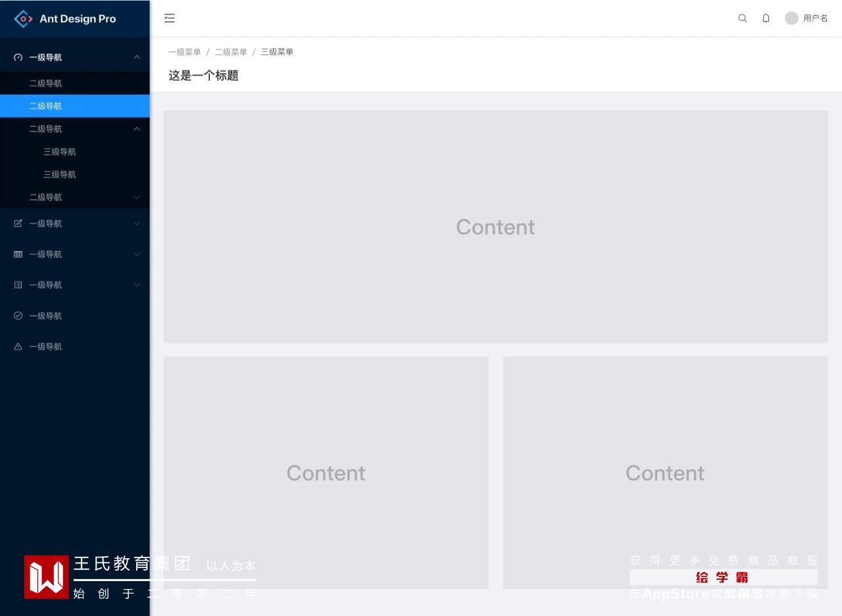Image resolution: width=842 pixels, height=616 pixels.
Task: Go to the 一级菜单 breadcrumb link
Action: pyautogui.click(x=185, y=52)
